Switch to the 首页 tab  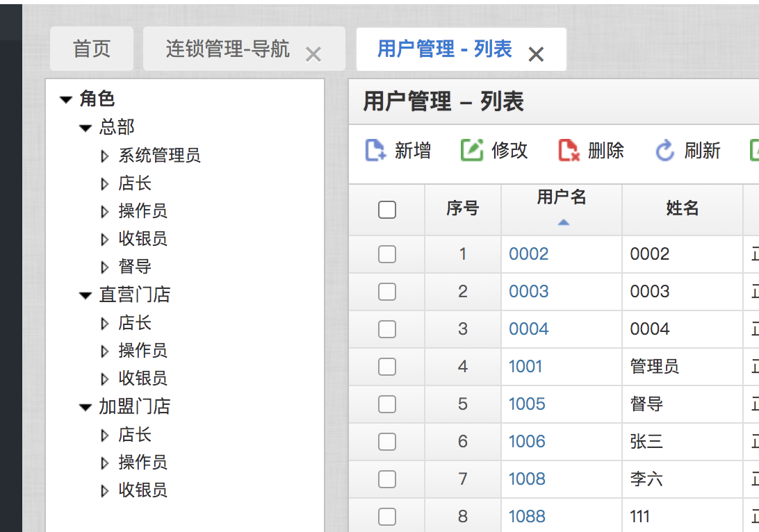(91, 48)
